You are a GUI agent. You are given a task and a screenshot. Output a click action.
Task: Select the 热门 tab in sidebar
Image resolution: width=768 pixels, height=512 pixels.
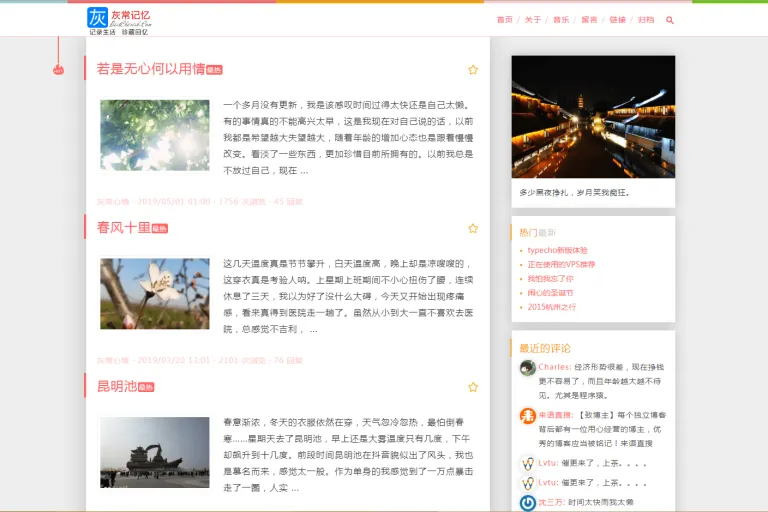click(528, 232)
